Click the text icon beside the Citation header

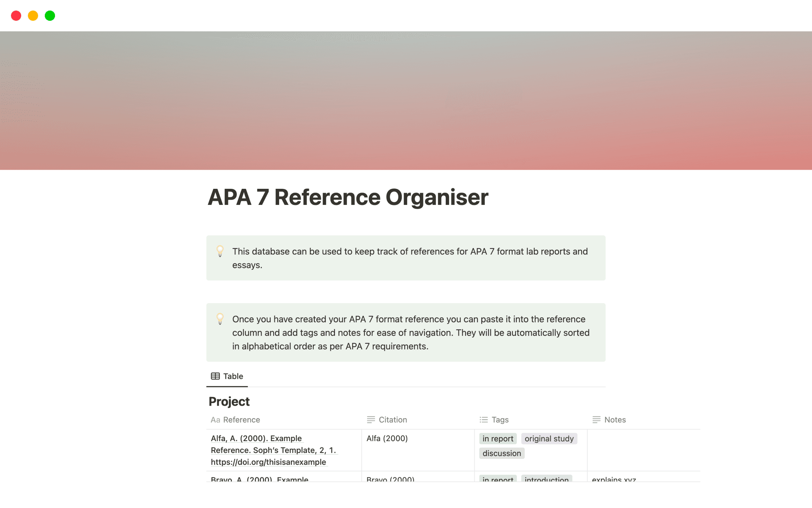[x=371, y=420]
